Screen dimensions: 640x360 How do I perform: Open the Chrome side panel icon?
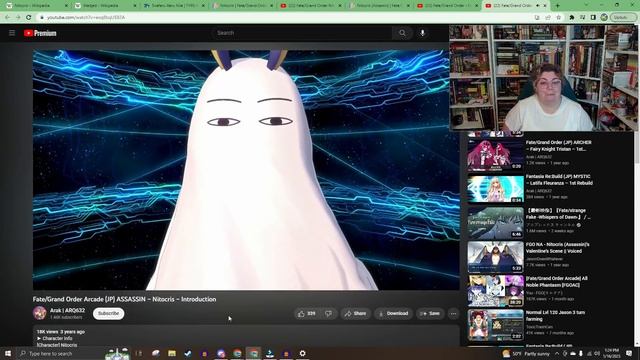[593, 18]
